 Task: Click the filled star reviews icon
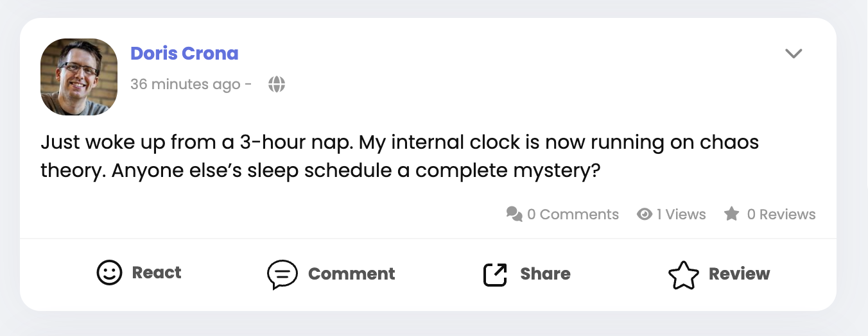pyautogui.click(x=732, y=214)
